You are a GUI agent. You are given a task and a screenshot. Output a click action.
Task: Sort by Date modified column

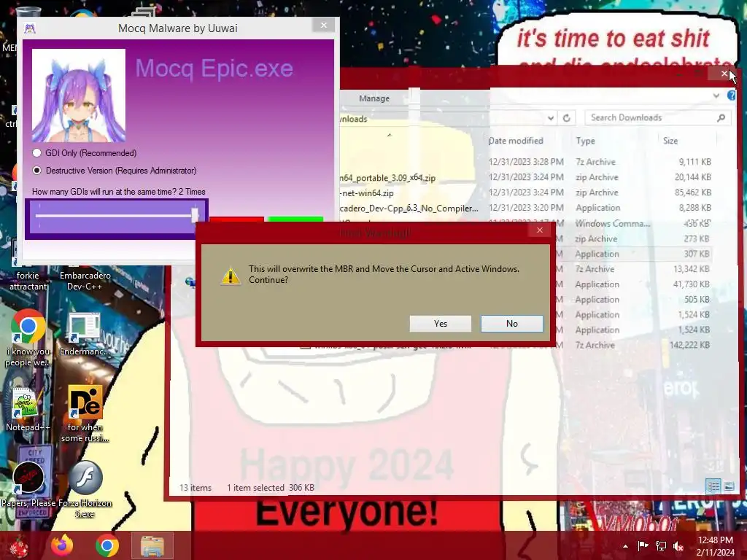(x=516, y=141)
